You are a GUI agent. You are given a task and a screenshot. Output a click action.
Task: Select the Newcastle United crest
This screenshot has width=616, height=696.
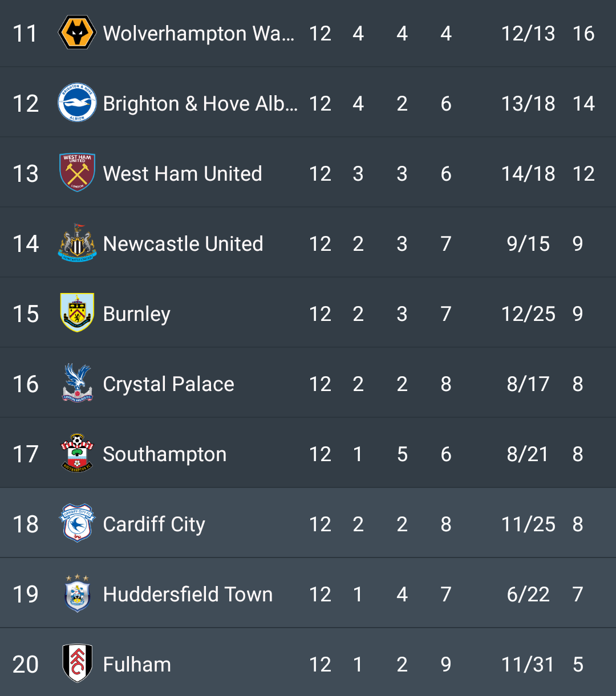[x=77, y=243]
